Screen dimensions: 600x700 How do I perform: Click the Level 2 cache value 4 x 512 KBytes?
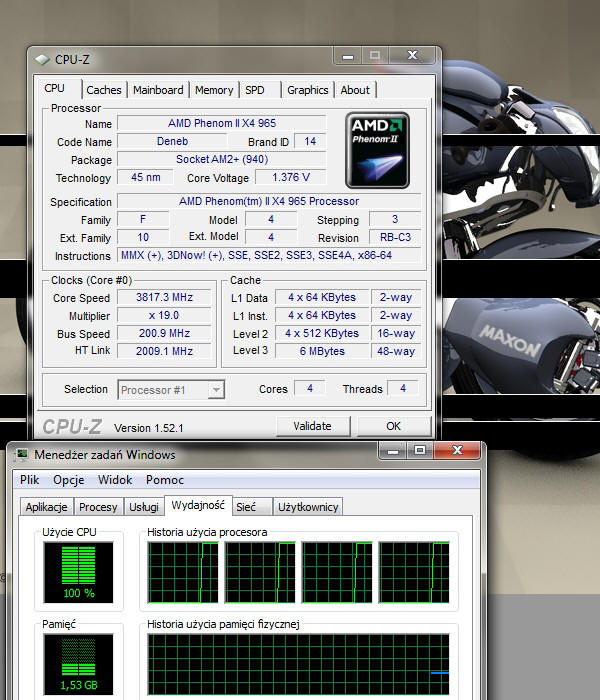322,333
